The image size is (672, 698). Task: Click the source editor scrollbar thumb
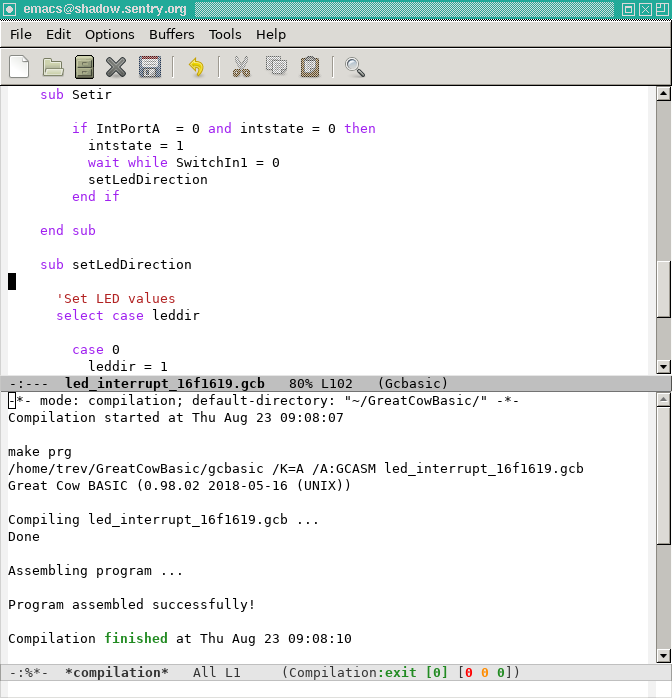point(664,289)
